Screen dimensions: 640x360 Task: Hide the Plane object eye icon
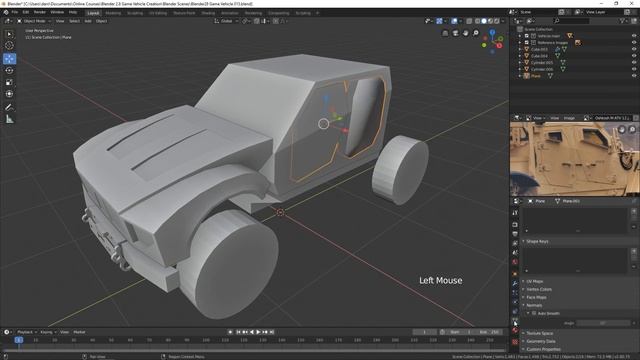(x=634, y=76)
